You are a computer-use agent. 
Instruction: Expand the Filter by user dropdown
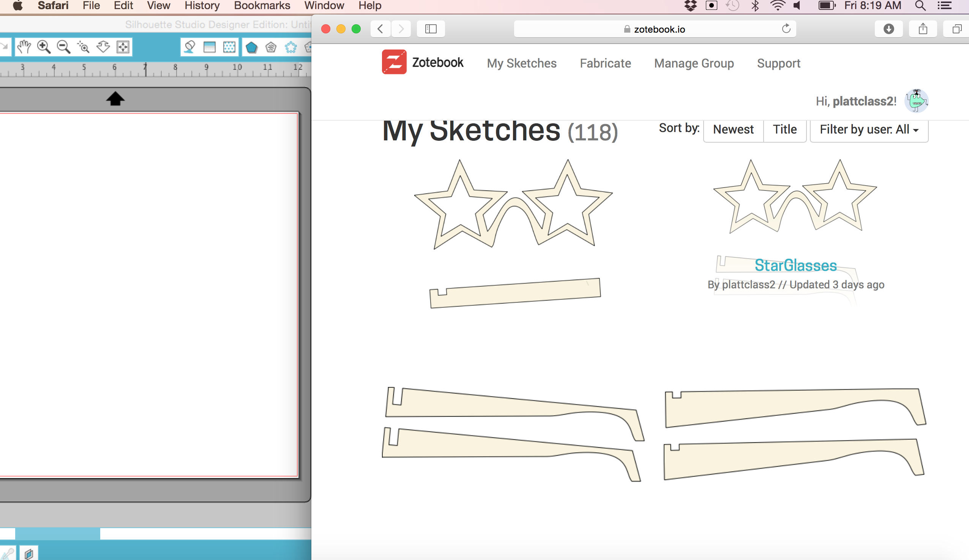(870, 130)
